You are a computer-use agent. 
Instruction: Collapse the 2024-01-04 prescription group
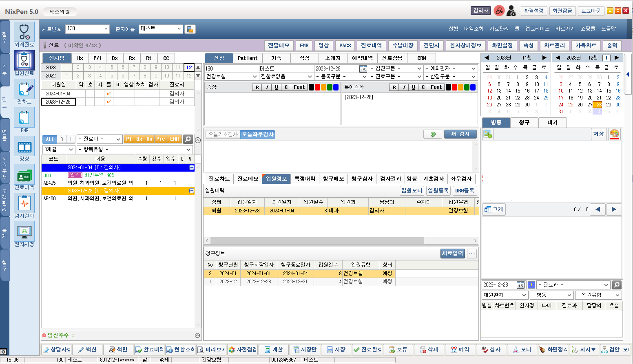point(192,168)
